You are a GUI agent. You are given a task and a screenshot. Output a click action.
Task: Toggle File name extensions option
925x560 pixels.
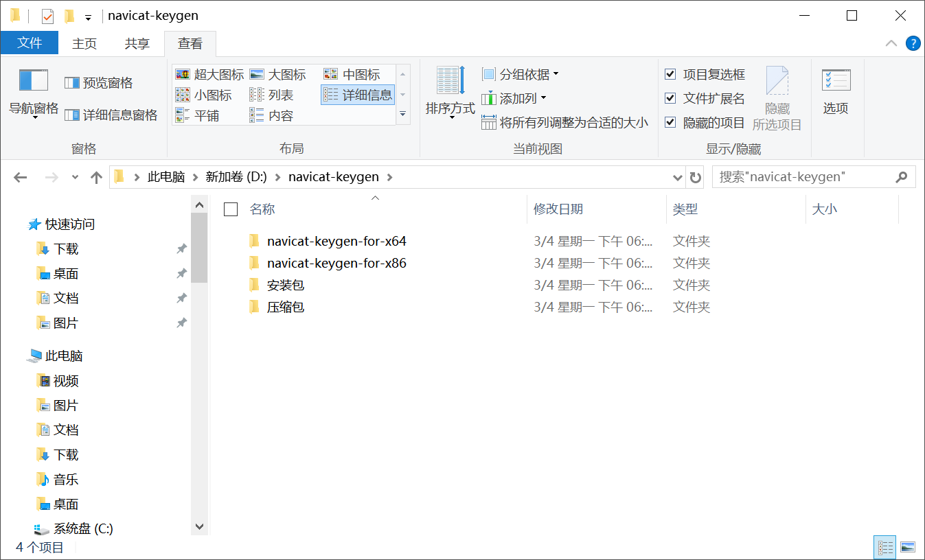click(705, 98)
